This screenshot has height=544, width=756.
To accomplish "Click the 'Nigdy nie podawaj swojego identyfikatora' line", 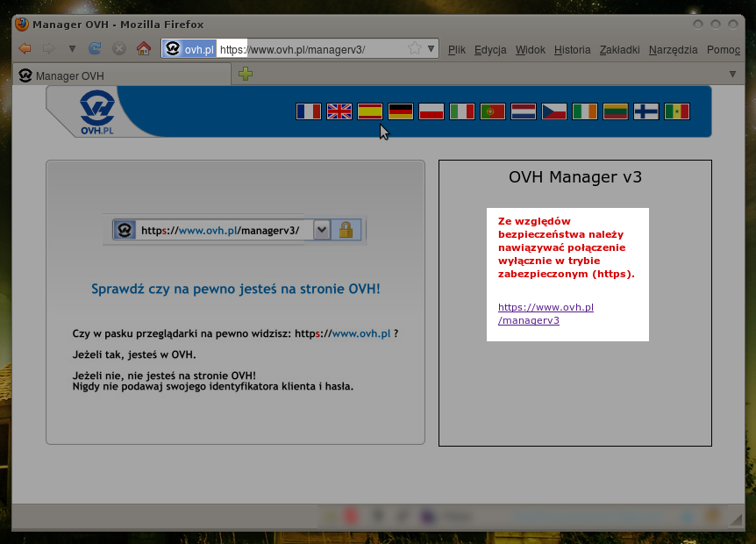I will coord(212,386).
